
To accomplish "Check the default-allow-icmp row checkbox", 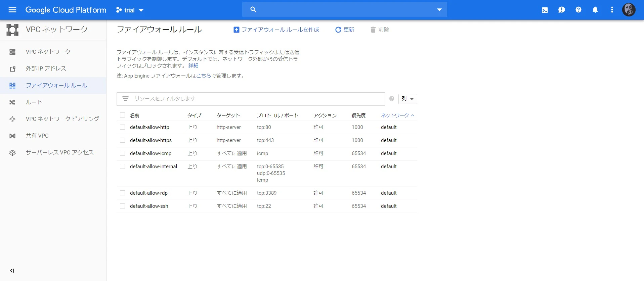I will pos(122,153).
